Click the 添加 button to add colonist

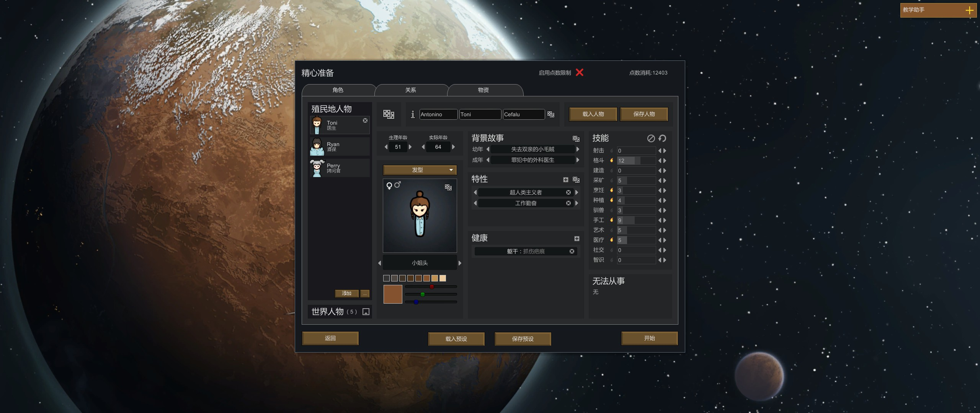coord(347,293)
